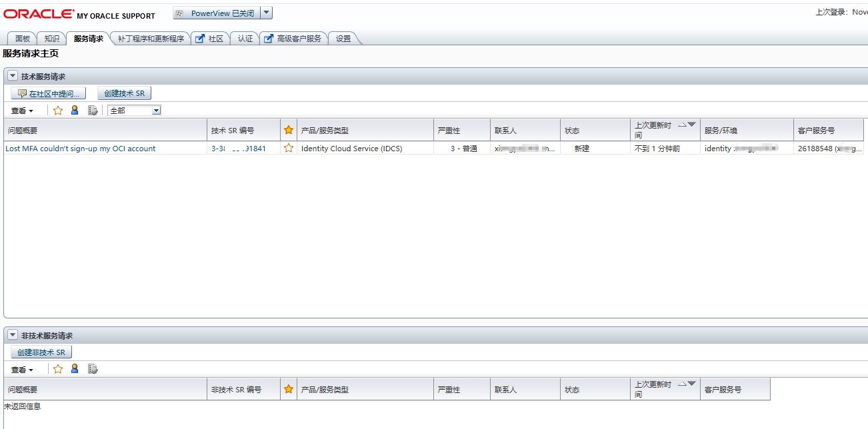Click the 技术 SR 编号 column header

pos(244,130)
